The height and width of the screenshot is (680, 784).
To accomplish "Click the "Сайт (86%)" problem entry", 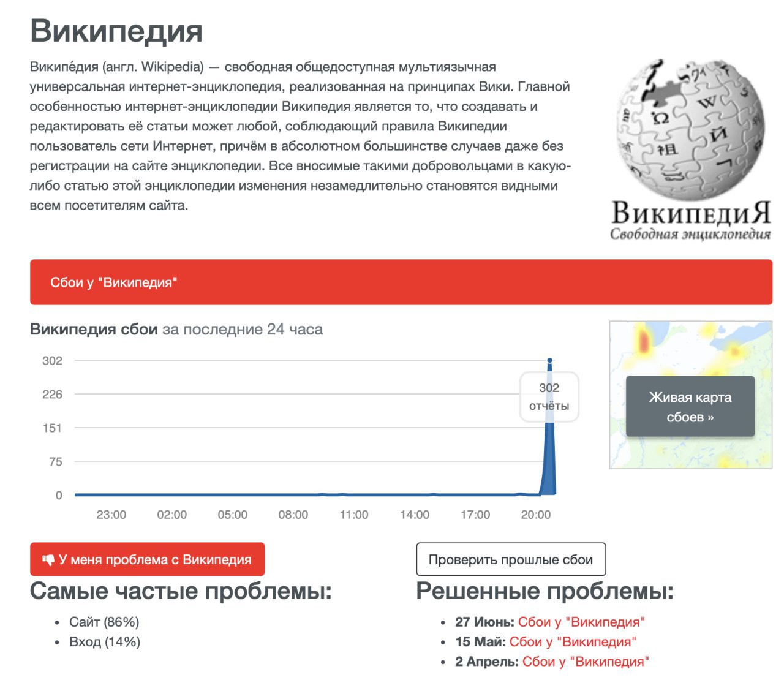I will click(104, 622).
